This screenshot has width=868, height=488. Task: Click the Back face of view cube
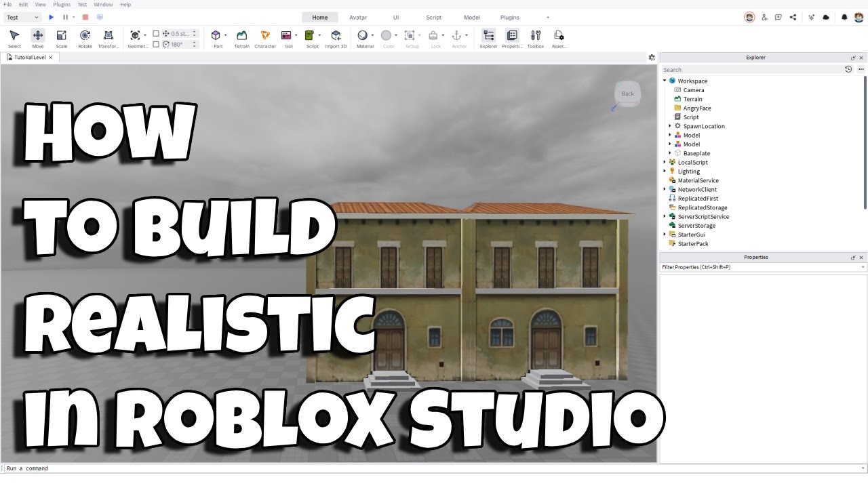[x=628, y=94]
